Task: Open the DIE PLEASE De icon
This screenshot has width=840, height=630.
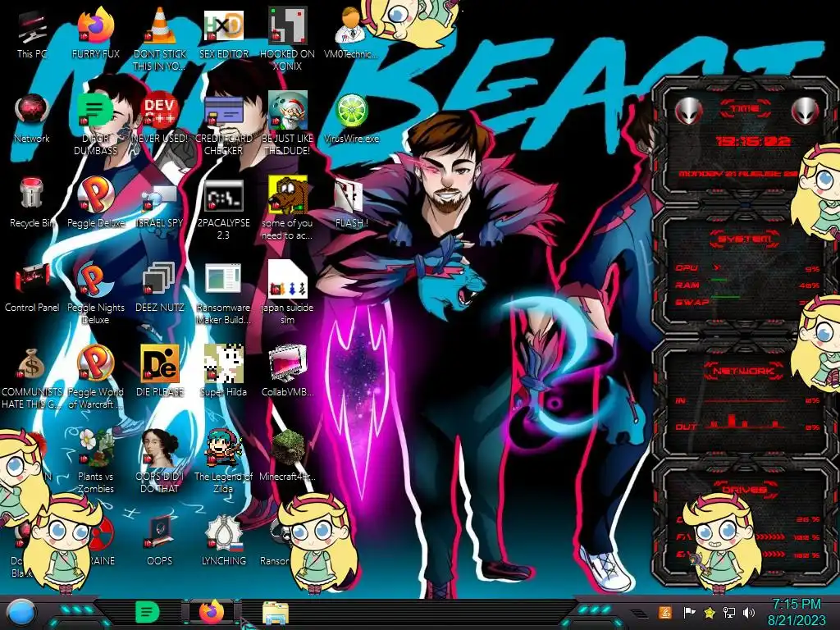Action: click(160, 372)
